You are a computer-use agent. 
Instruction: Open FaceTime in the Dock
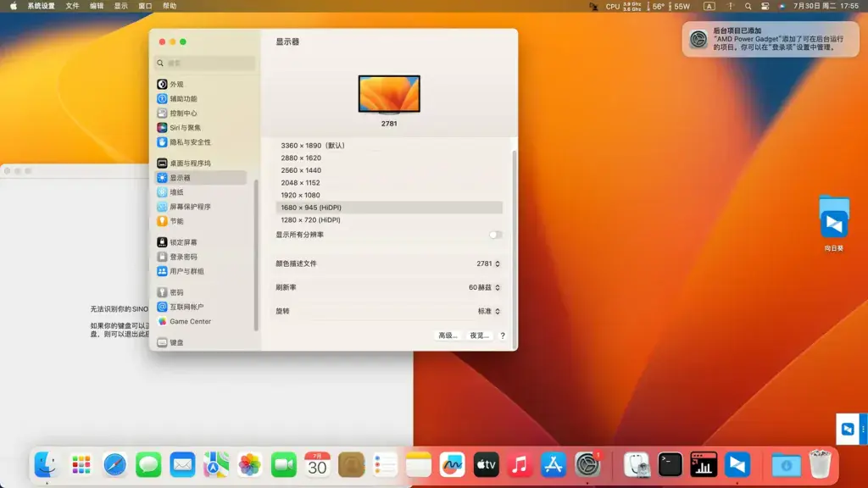click(x=283, y=465)
